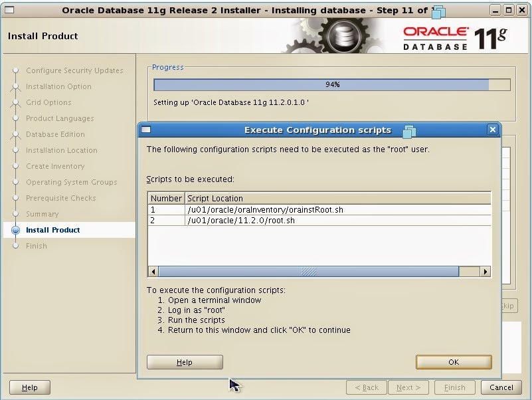Screen dimensions: 532x400
Task: Select Summary step in sidebar
Action: tap(42, 214)
